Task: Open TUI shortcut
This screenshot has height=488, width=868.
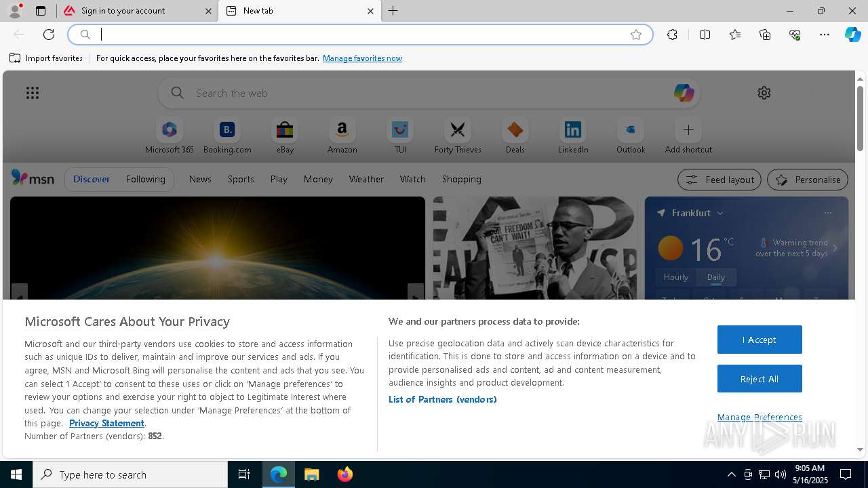Action: [400, 136]
